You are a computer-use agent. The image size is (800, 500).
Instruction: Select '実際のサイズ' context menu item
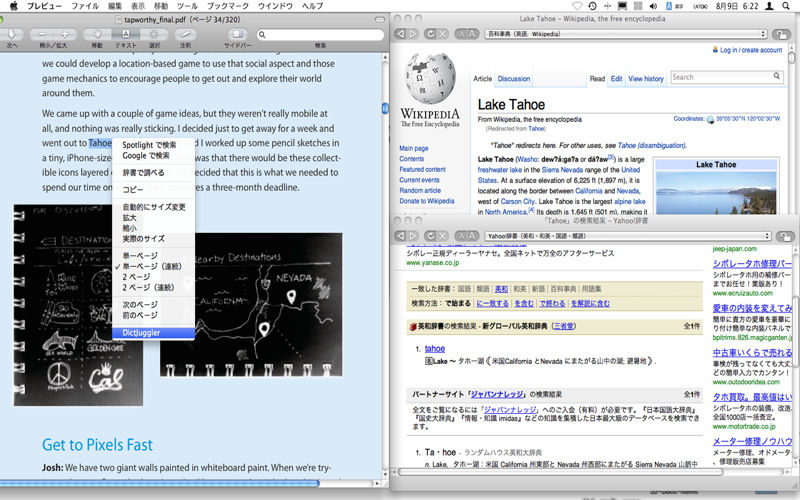pyautogui.click(x=154, y=239)
